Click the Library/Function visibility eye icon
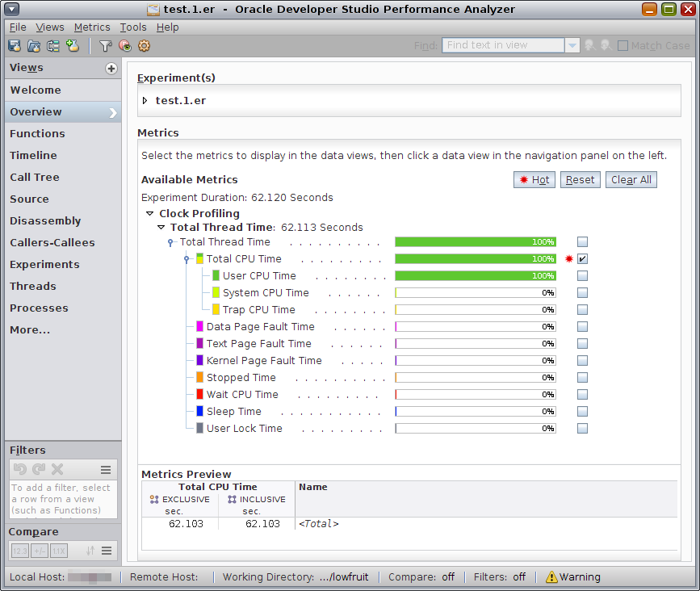The width and height of the screenshot is (700, 591). (x=125, y=45)
